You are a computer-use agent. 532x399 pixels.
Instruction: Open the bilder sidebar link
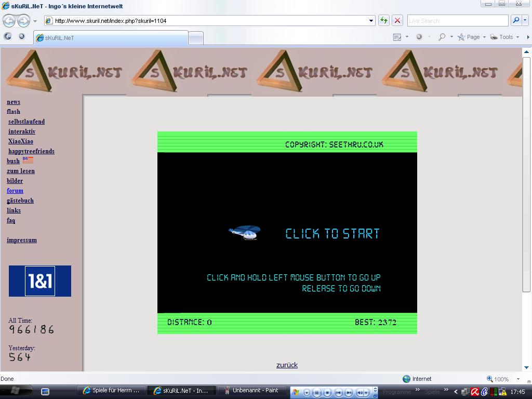[15, 181]
